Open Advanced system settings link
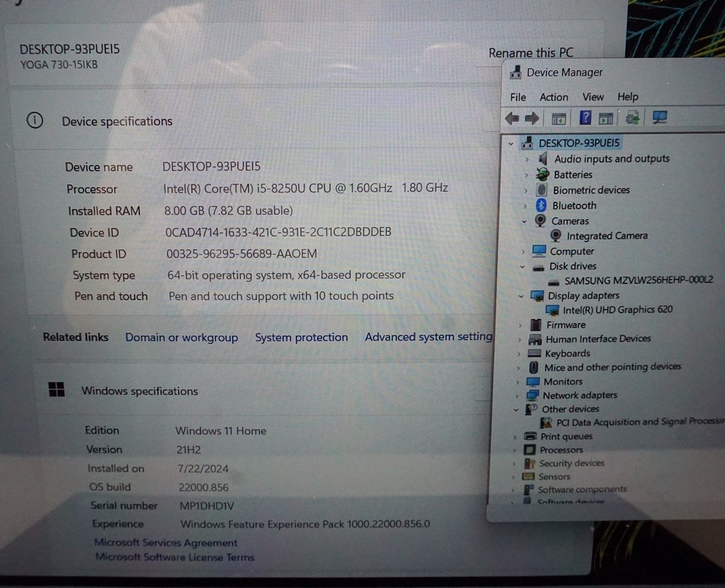This screenshot has width=725, height=588. tap(428, 337)
